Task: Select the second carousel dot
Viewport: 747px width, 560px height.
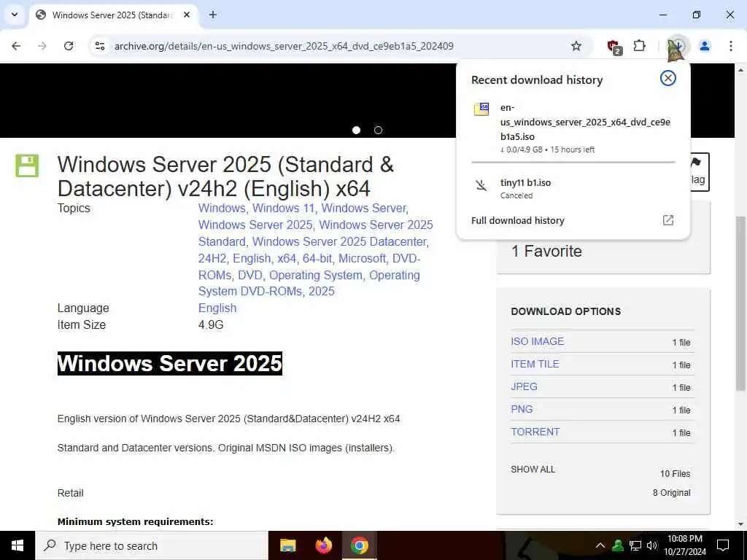Action: tap(379, 130)
